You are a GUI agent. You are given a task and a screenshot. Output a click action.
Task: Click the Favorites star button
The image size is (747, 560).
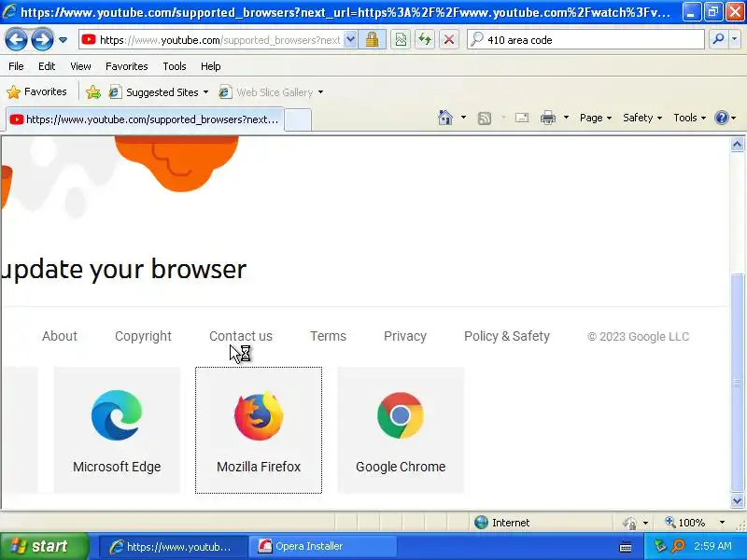coord(36,91)
